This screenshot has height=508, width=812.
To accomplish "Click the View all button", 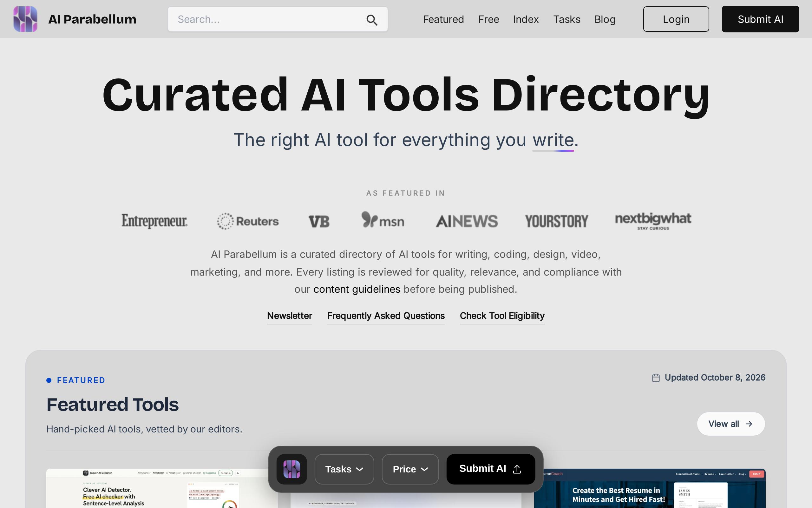I will [x=731, y=424].
